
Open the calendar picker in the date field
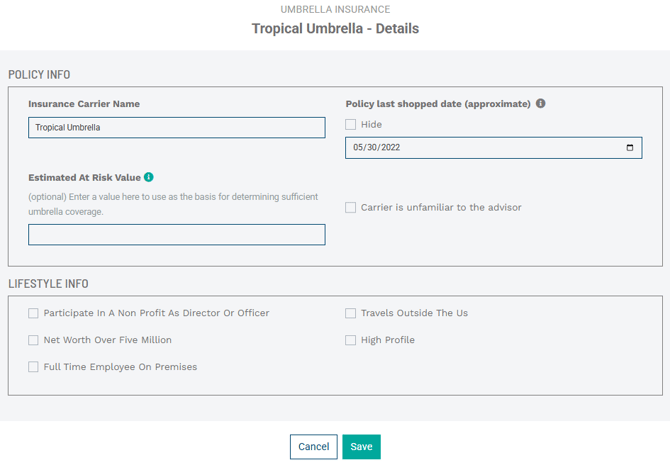tap(629, 148)
